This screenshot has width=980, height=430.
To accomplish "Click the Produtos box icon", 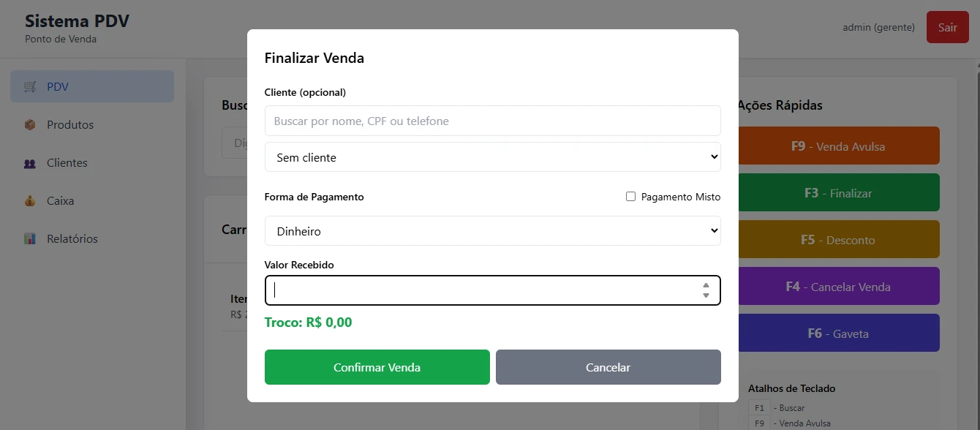I will (30, 125).
